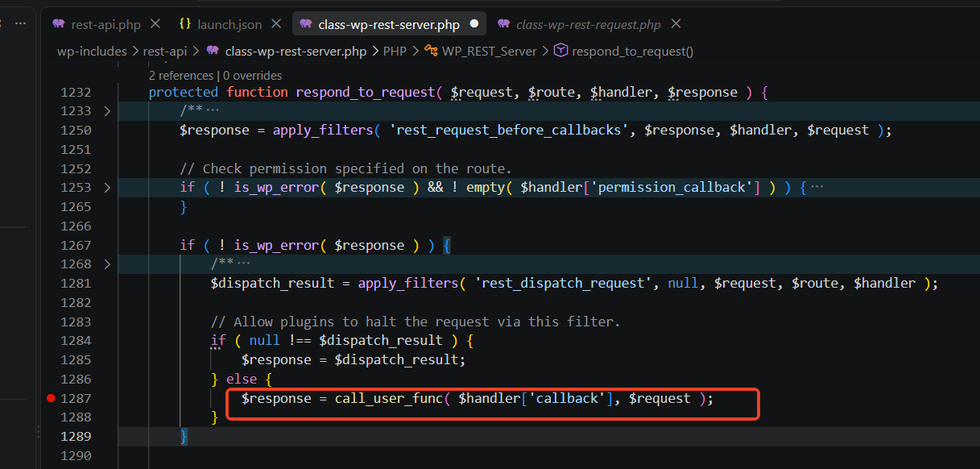The image size is (980, 469).
Task: Open the 2 references code lens
Action: pos(181,75)
